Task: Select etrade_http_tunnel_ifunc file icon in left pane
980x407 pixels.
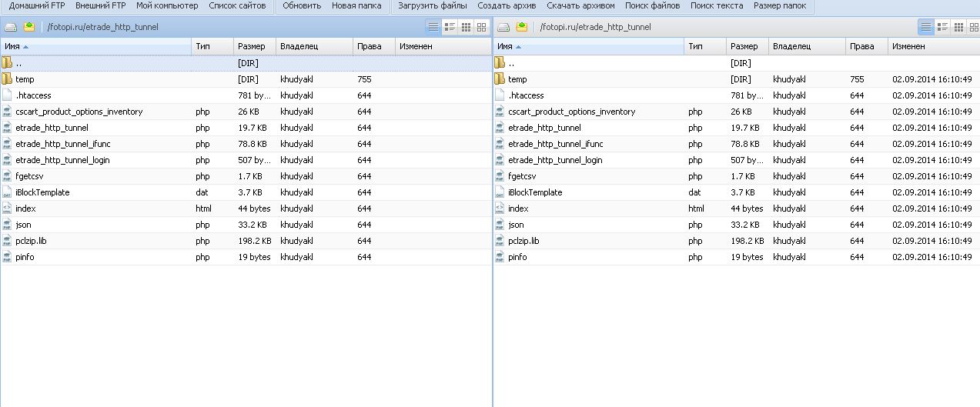Action: point(7,143)
